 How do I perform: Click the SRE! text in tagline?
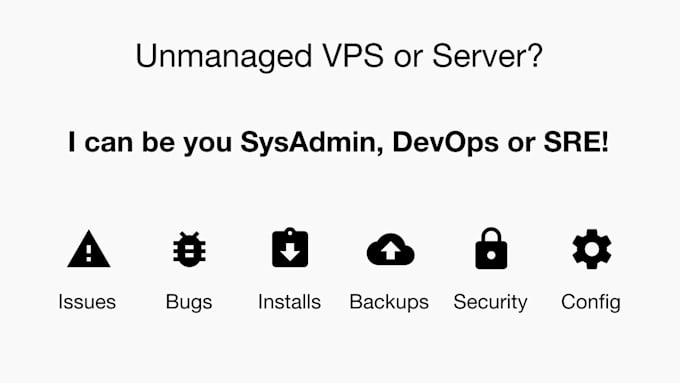pos(576,142)
